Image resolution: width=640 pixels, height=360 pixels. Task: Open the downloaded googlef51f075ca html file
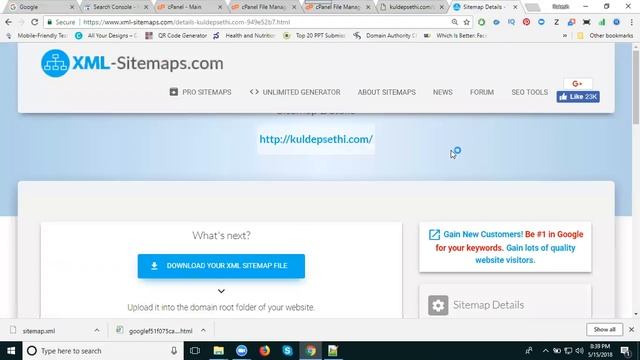coord(160,331)
